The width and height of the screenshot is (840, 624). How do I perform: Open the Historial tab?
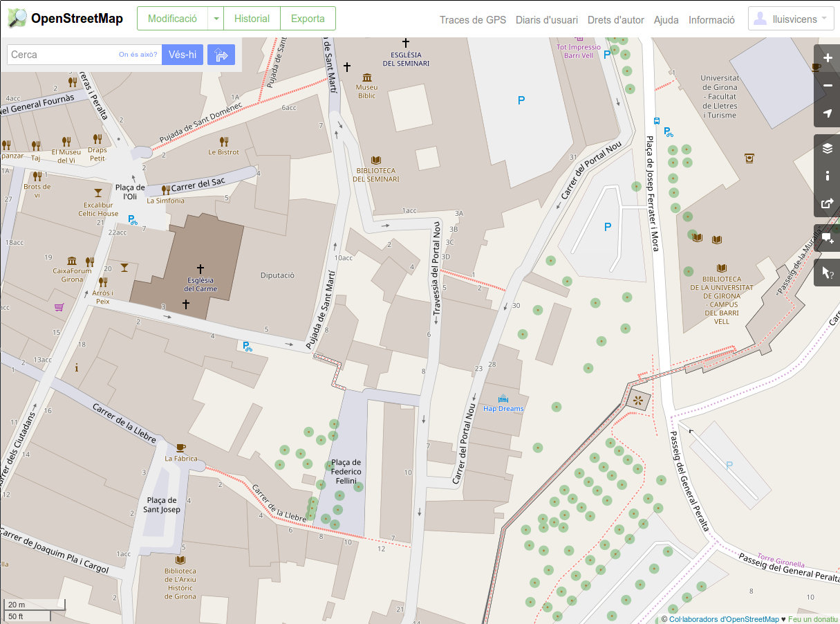[x=252, y=19]
